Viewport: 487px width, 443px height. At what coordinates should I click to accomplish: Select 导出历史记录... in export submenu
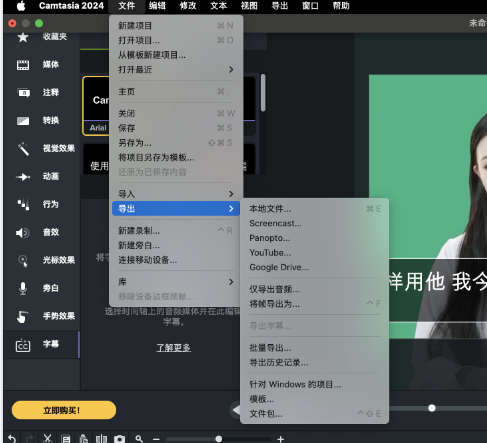[x=314, y=363]
